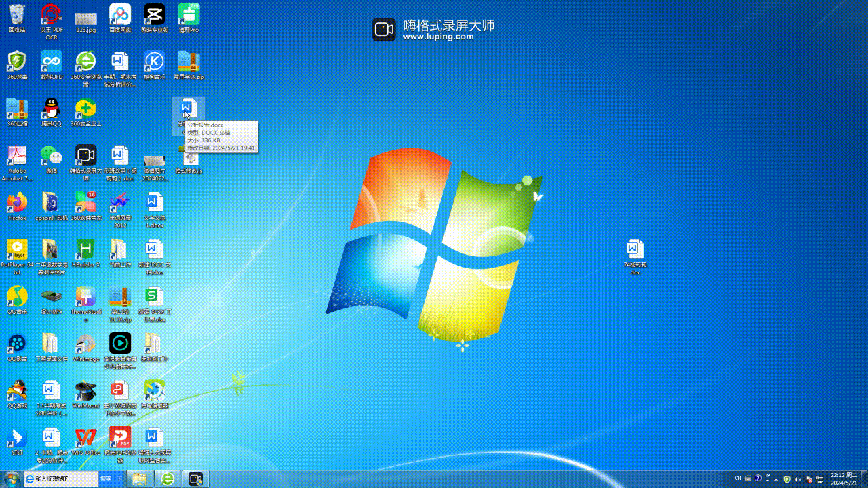Screen dimensions: 868x488
Task: Click the Show desktop strip
Action: coord(865,479)
